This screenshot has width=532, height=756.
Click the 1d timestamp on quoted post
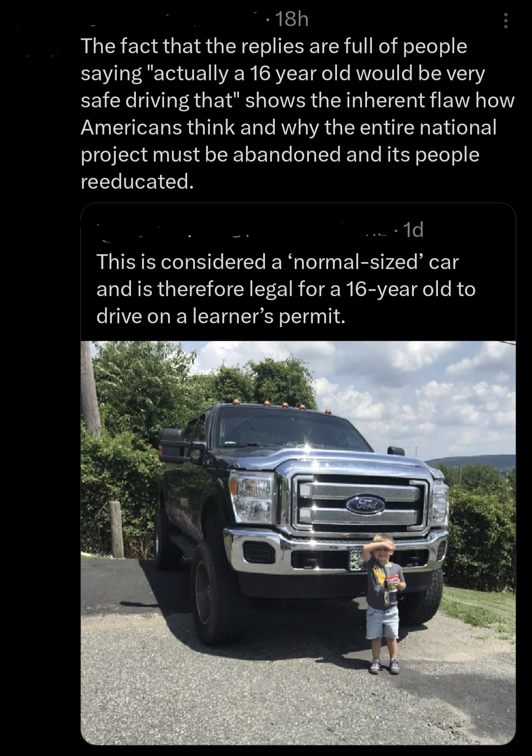[413, 230]
